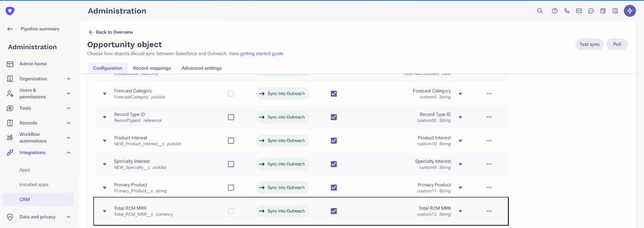Click the Integrations plug icon
The image size is (644, 228).
10,153
